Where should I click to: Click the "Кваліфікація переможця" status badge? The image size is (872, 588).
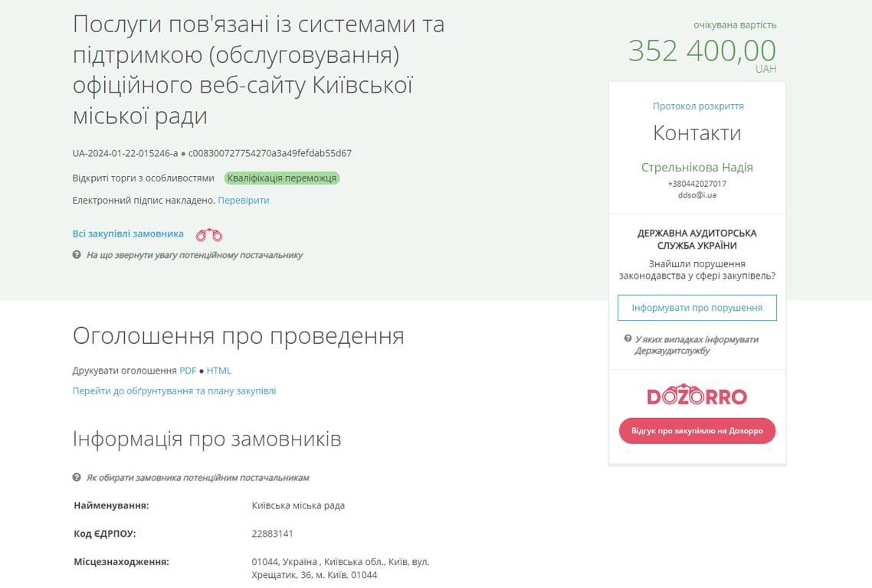click(281, 178)
